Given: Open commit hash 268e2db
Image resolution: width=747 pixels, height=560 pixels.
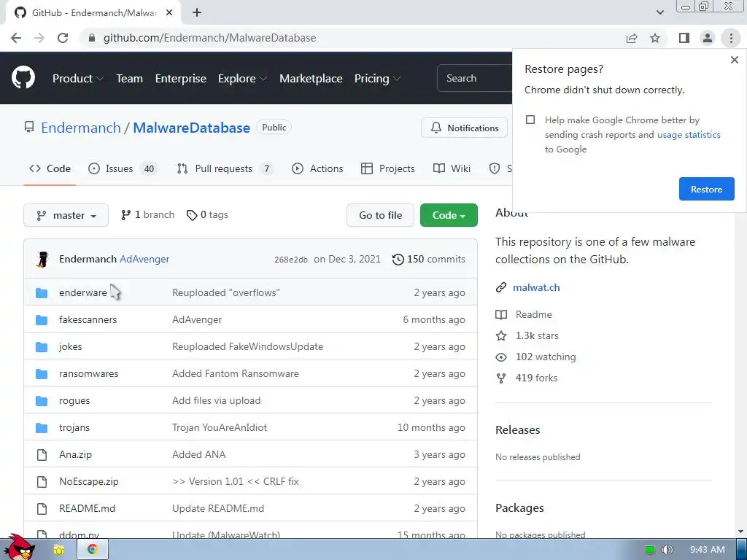Looking at the screenshot, I should click(x=290, y=260).
